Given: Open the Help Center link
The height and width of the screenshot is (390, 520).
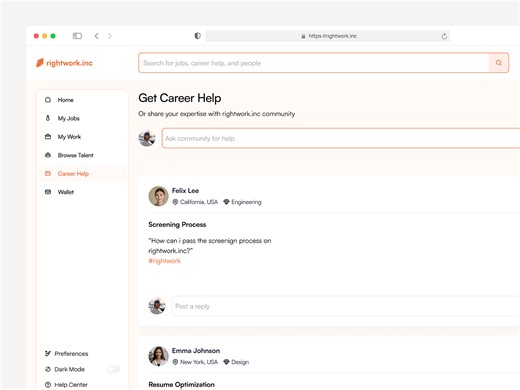Looking at the screenshot, I should [x=71, y=385].
